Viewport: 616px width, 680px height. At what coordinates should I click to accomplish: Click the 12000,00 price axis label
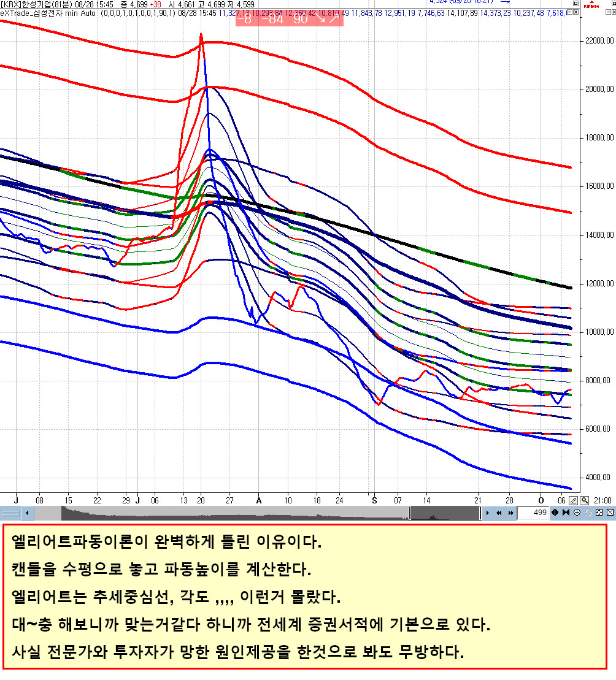tap(599, 283)
